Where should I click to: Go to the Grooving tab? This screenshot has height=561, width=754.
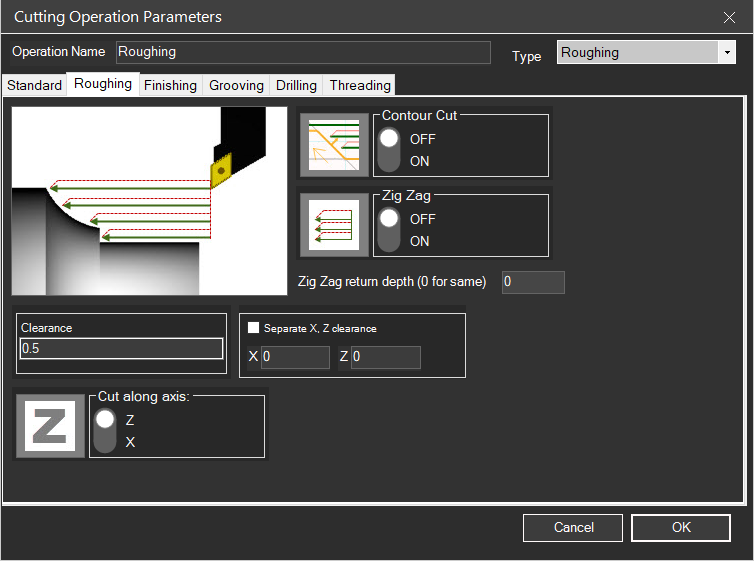coord(236,85)
